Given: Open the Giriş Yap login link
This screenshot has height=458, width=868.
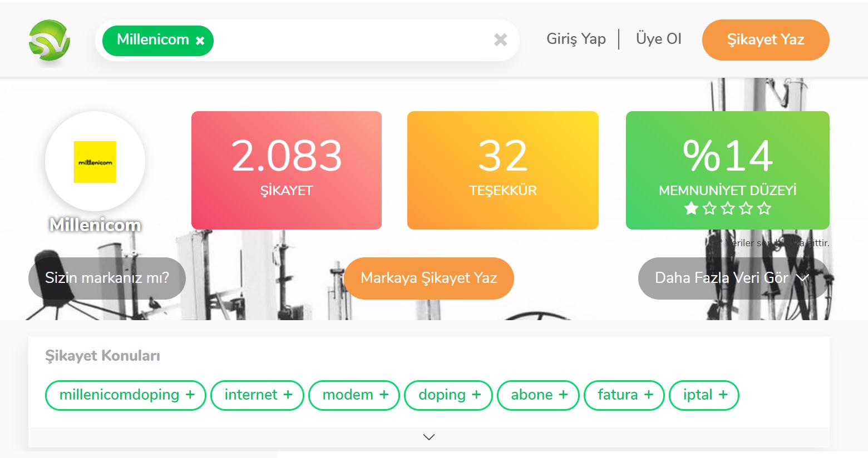Looking at the screenshot, I should tap(576, 39).
